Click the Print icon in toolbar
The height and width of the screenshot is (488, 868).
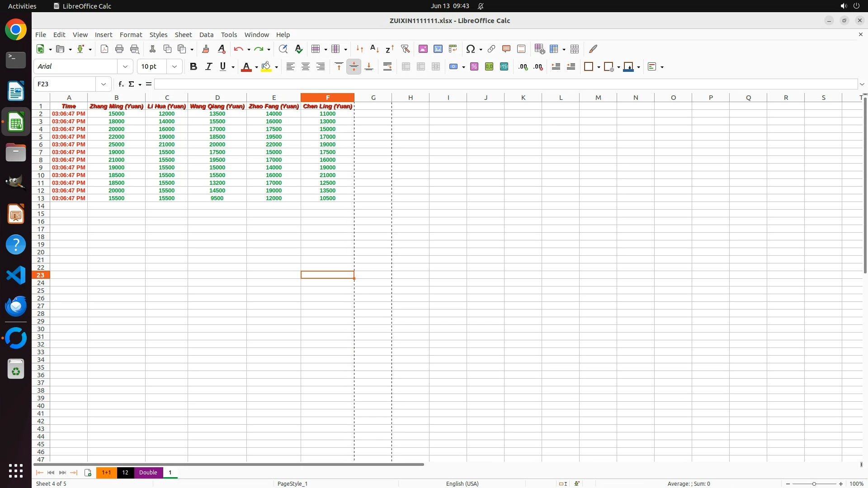(x=119, y=49)
